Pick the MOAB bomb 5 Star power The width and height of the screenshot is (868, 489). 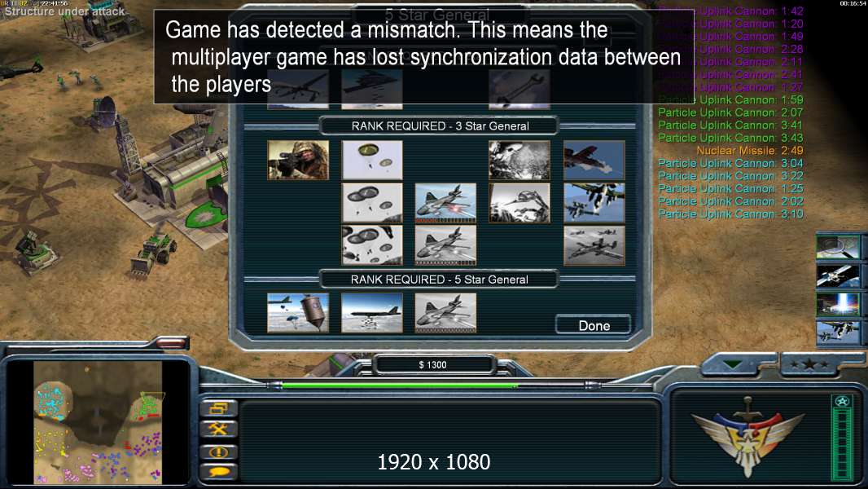[x=298, y=313]
